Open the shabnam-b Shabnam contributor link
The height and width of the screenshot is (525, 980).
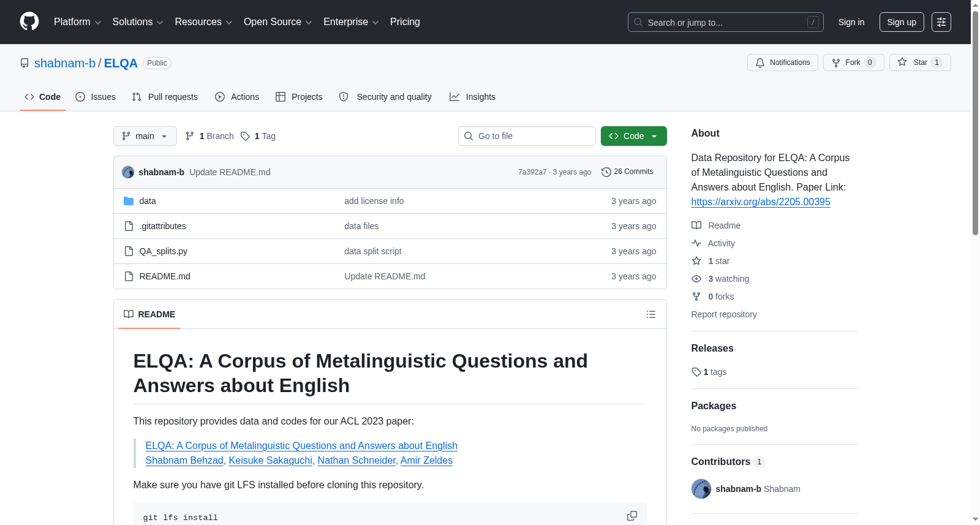coord(758,489)
